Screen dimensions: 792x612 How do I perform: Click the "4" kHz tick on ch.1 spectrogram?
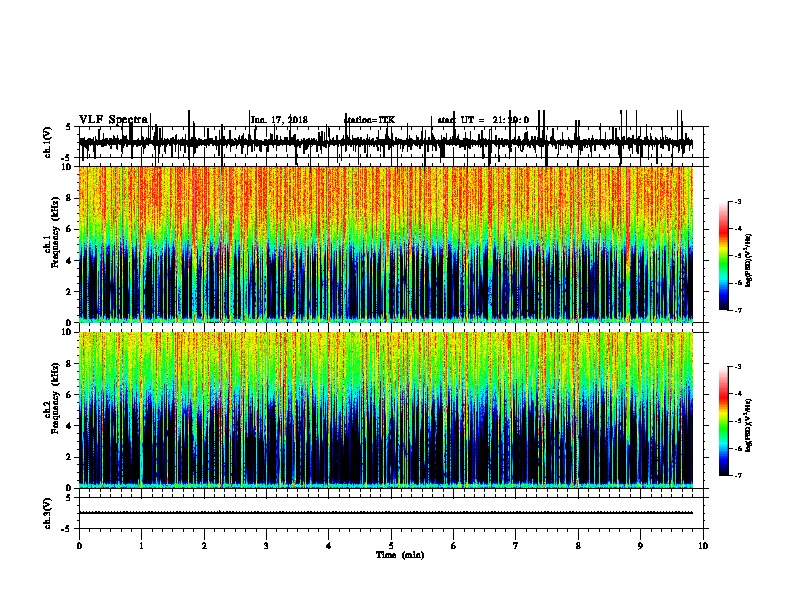coord(70,261)
